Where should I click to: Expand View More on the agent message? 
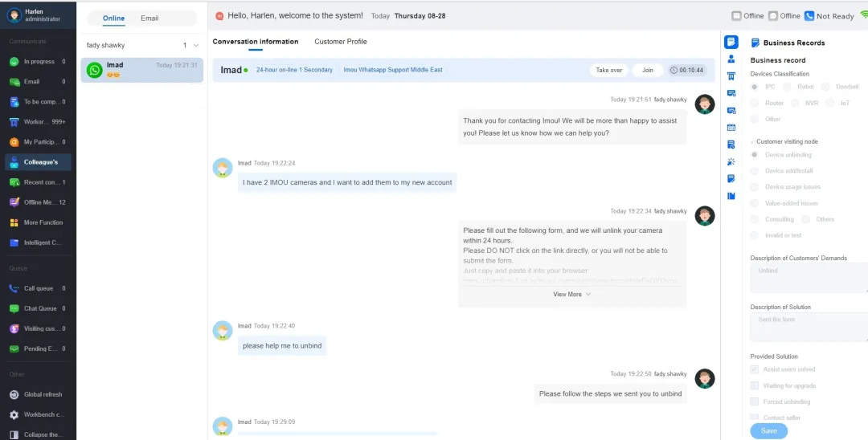[571, 295]
